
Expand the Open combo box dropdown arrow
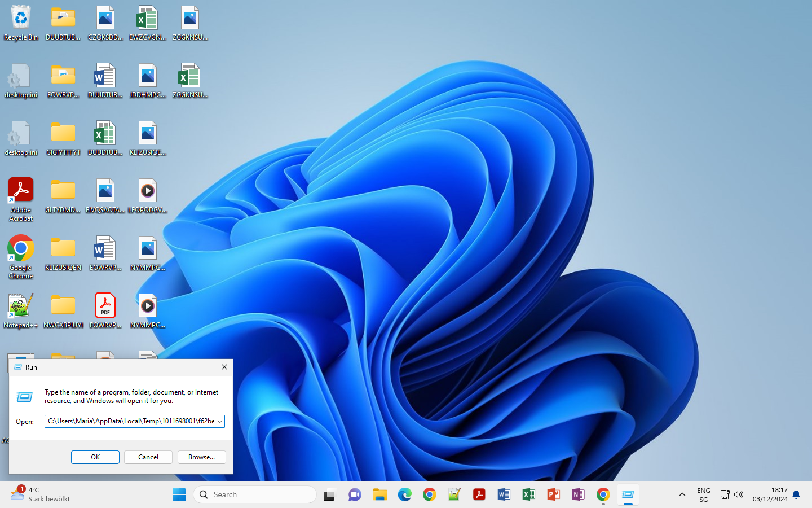[220, 422]
